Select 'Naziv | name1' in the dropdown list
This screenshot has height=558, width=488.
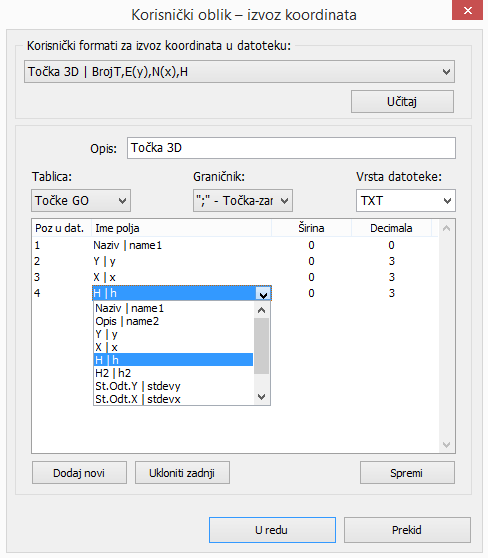173,308
